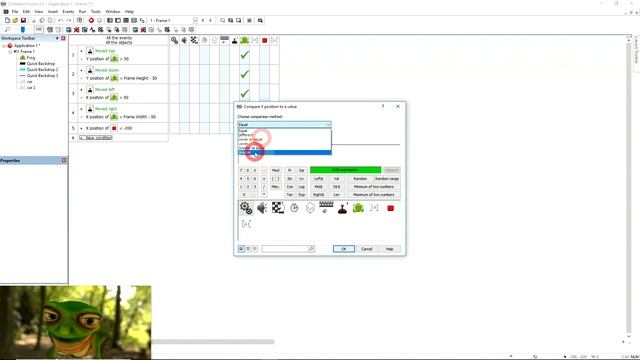Screen dimensions: 640x360
Task: Pick Player 1 joystick object in dialog
Action: [x=342, y=208]
